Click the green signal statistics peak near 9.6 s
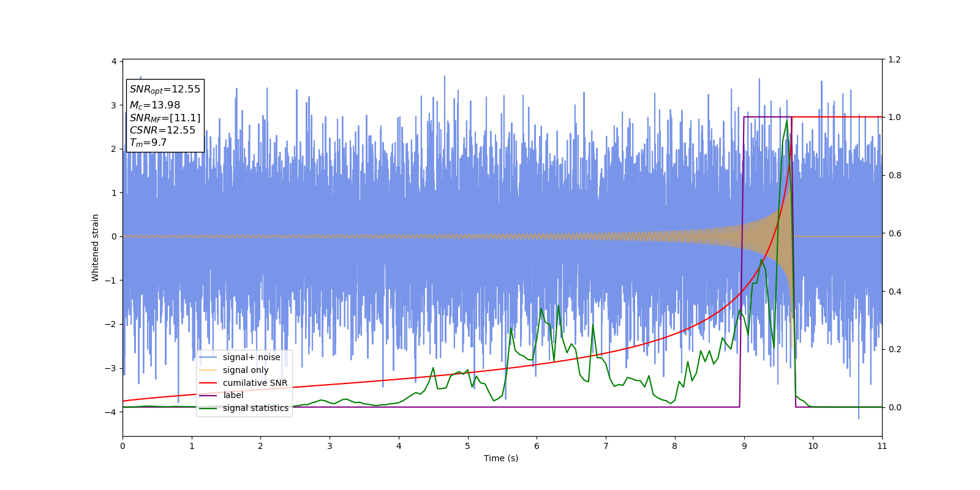Image resolution: width=980 pixels, height=490 pixels. click(x=787, y=121)
